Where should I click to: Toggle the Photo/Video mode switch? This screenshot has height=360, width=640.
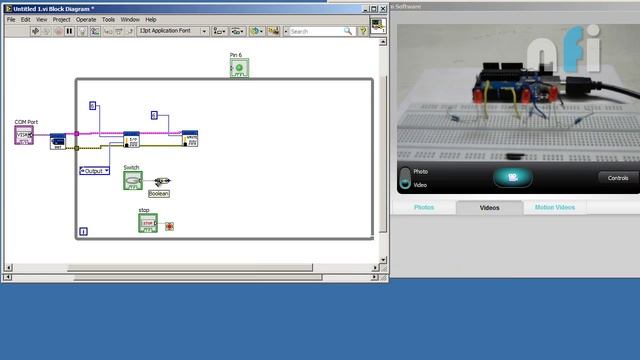point(405,178)
